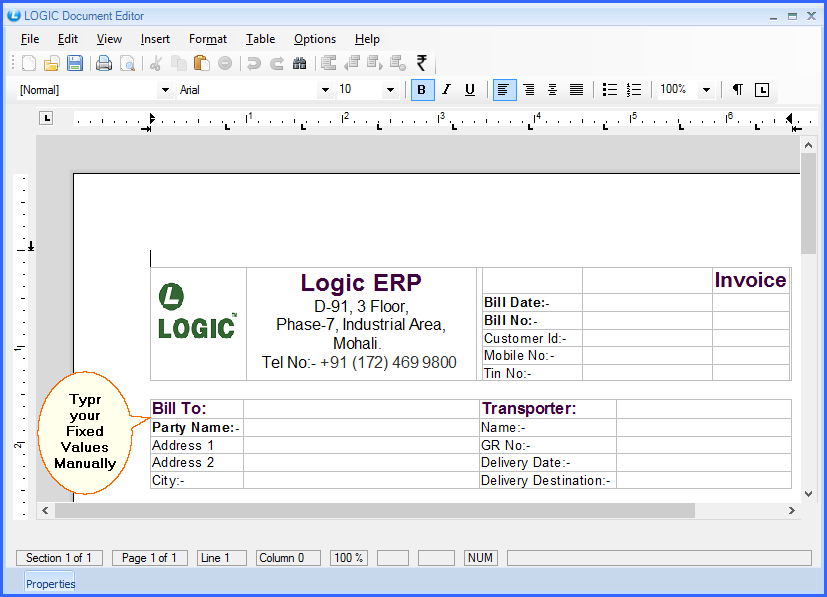
Task: Click the vertical scrollbar thumb
Action: click(809, 204)
